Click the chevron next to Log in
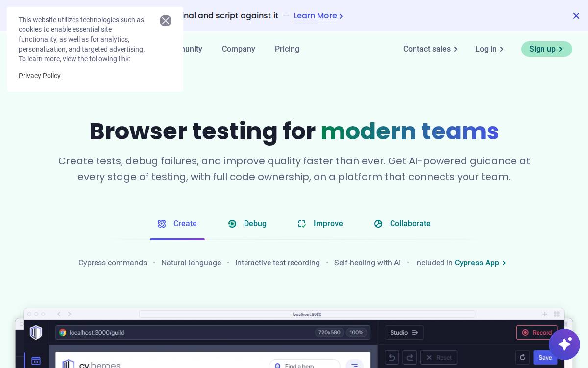 (501, 50)
